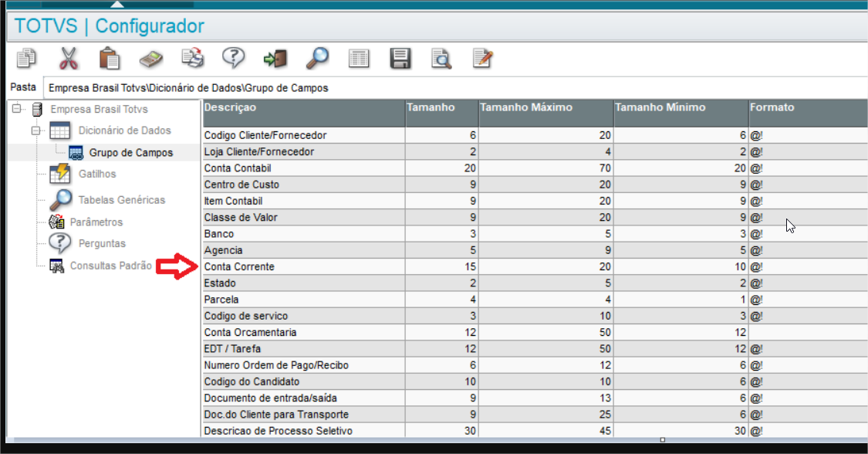Image resolution: width=868 pixels, height=454 pixels.
Task: Select the Codigo Cliente/Fornecedor row
Action: (535, 135)
